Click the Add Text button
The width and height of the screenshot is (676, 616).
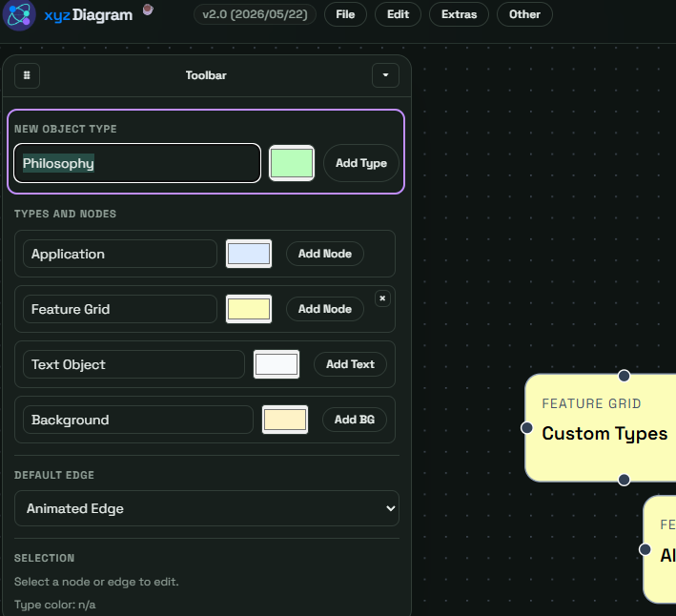pyautogui.click(x=350, y=364)
